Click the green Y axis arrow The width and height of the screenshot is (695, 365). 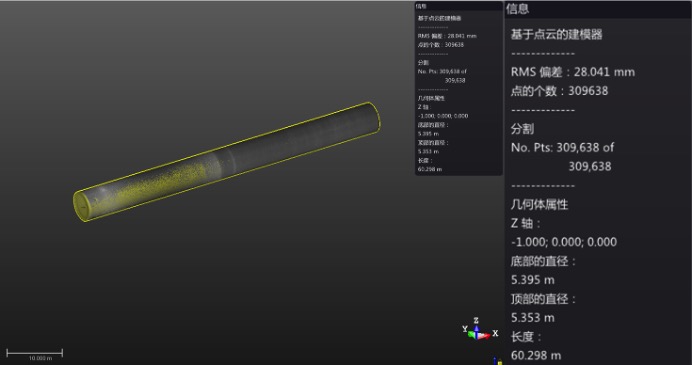[471, 334]
